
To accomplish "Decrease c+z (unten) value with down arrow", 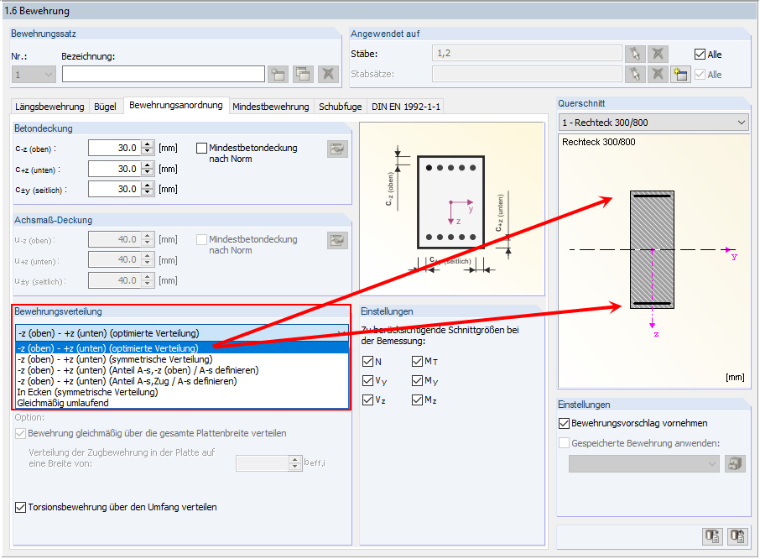I will pos(148,173).
